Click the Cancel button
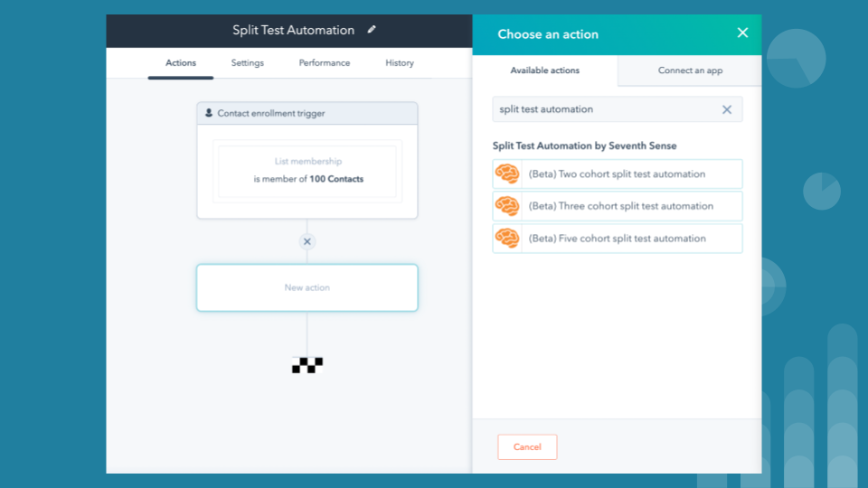Image resolution: width=868 pixels, height=488 pixels. point(527,447)
